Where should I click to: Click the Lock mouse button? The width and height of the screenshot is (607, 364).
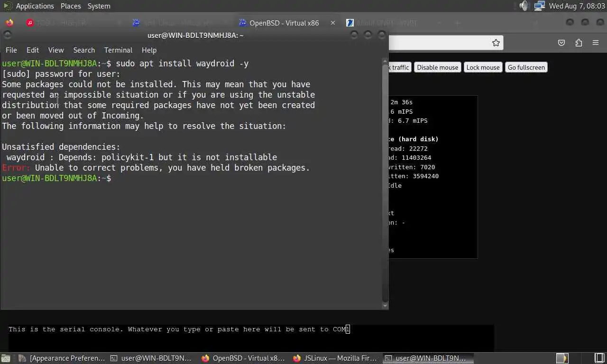(483, 67)
